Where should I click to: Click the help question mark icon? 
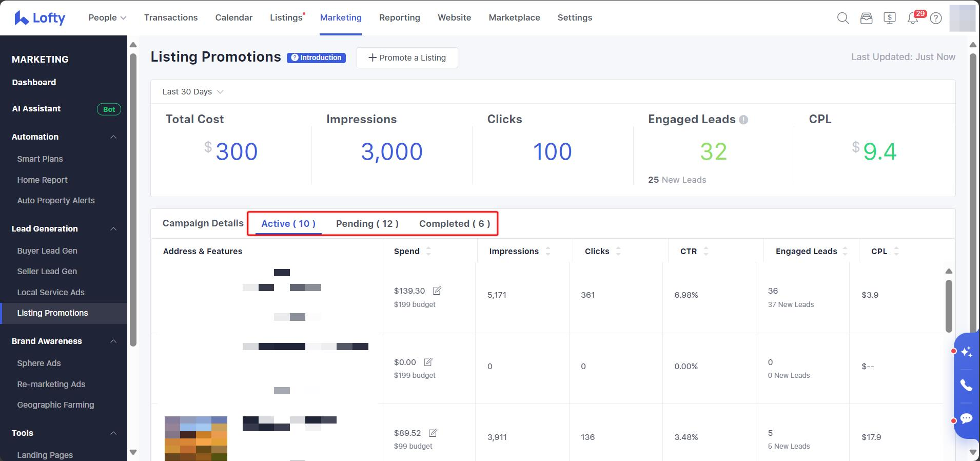tap(936, 18)
